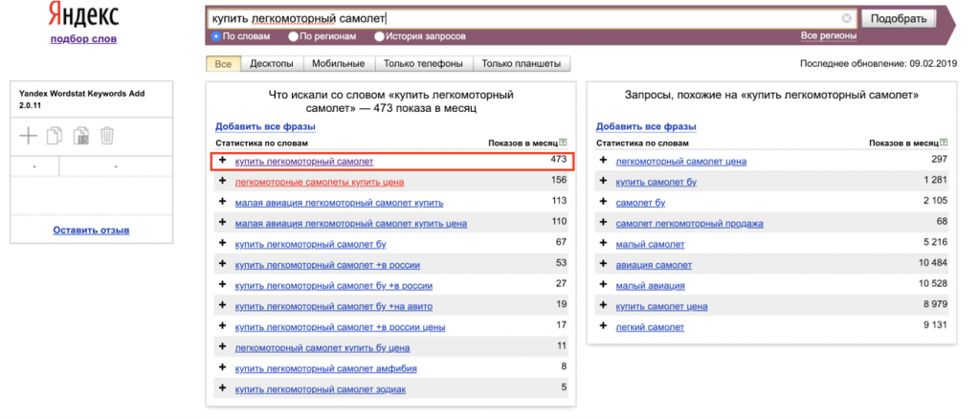Click plus beside 'самолет бу' in similar queries
The height and width of the screenshot is (419, 980).
click(x=603, y=202)
